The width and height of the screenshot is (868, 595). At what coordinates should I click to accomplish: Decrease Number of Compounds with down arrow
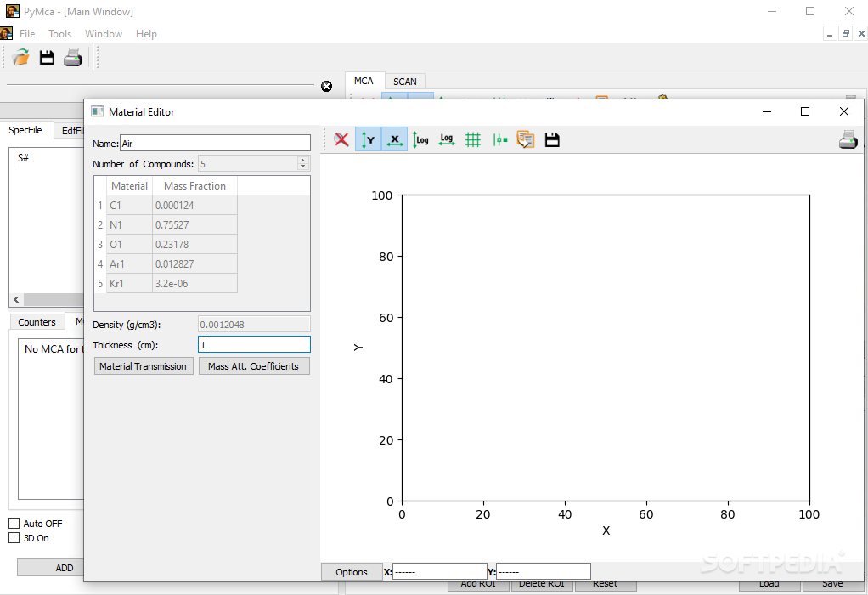click(302, 167)
